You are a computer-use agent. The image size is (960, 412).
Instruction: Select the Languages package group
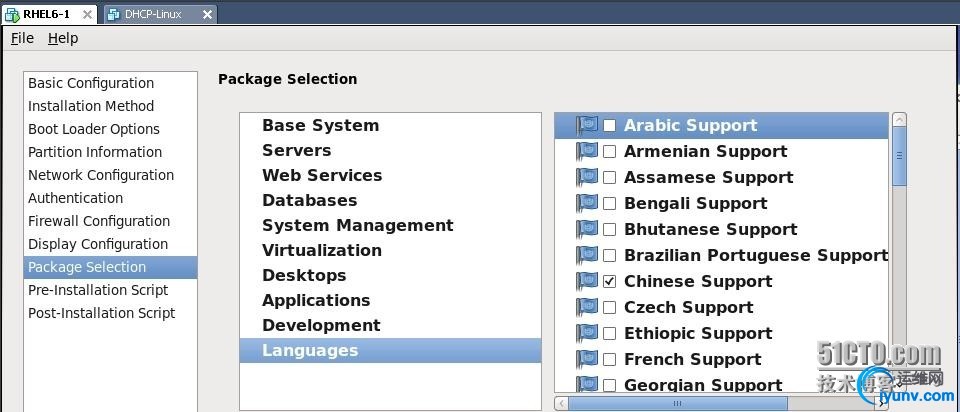310,350
